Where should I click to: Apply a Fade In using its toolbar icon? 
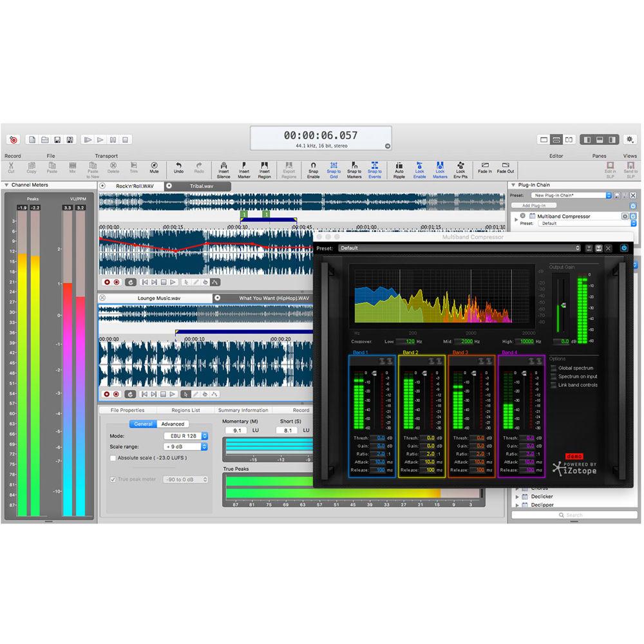tap(484, 169)
